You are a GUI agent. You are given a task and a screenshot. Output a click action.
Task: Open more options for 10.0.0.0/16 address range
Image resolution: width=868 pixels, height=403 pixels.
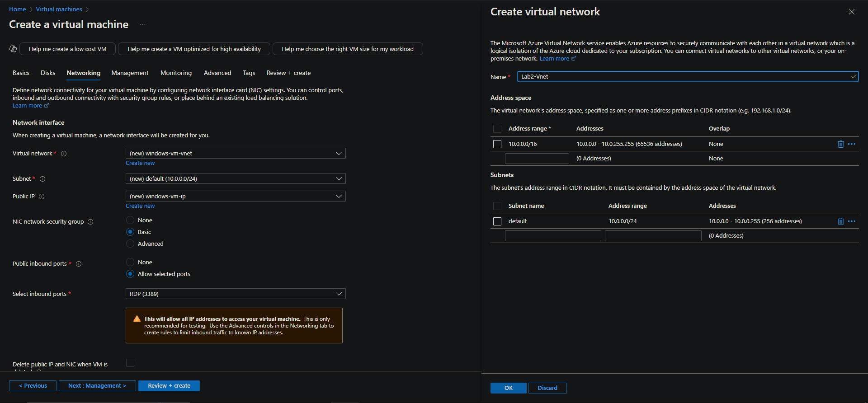[x=852, y=144]
